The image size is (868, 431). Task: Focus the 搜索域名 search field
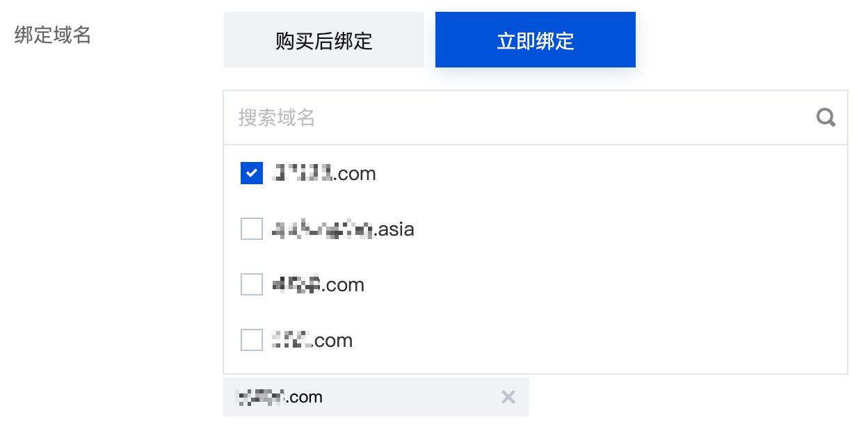(536, 117)
